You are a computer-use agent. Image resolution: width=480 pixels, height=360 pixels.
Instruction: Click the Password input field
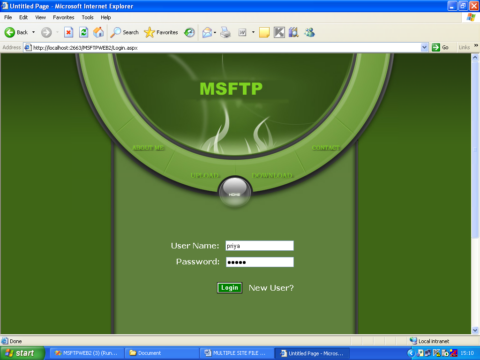click(x=260, y=262)
